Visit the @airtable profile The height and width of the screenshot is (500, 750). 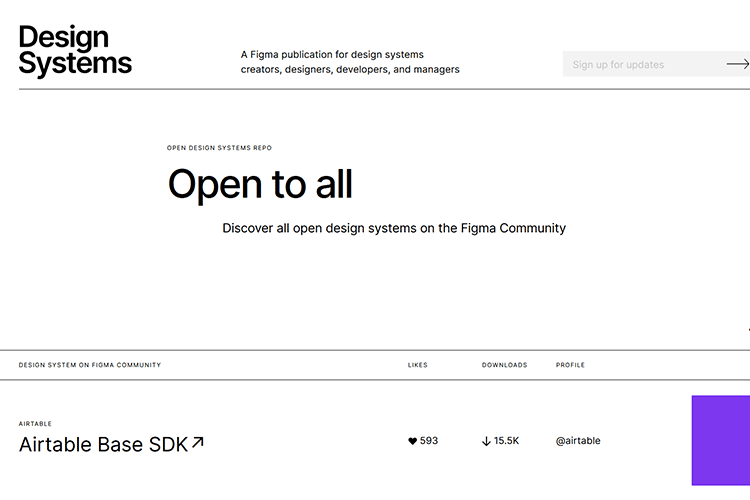578,441
